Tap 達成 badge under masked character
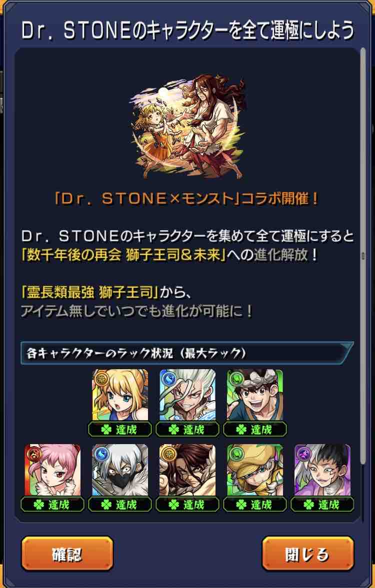Image resolution: width=375 pixels, height=588 pixels. (120, 505)
